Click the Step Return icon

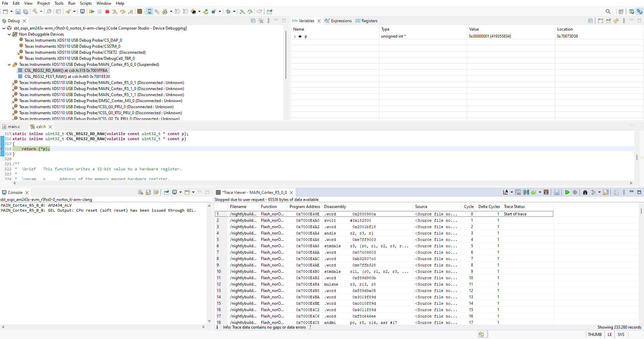click(x=131, y=11)
